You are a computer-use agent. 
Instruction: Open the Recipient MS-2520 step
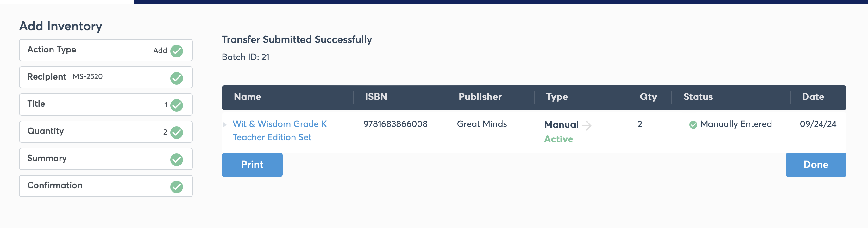pyautogui.click(x=106, y=77)
